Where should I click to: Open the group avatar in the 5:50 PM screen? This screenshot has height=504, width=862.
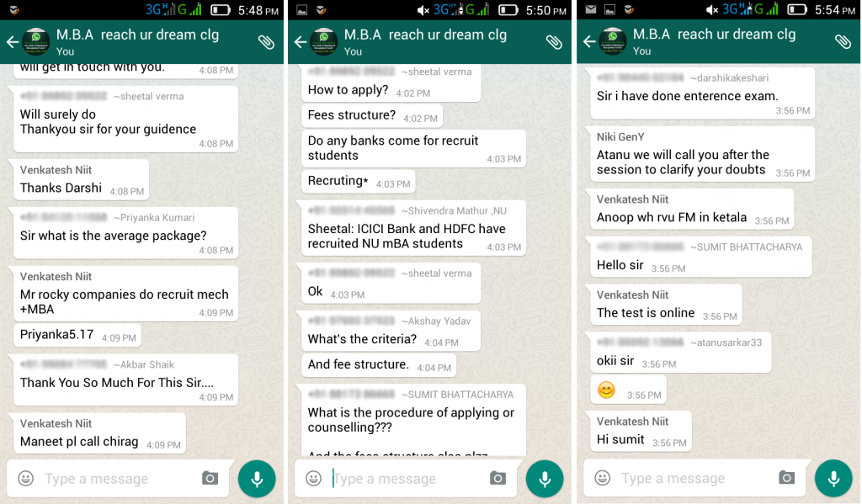click(324, 42)
